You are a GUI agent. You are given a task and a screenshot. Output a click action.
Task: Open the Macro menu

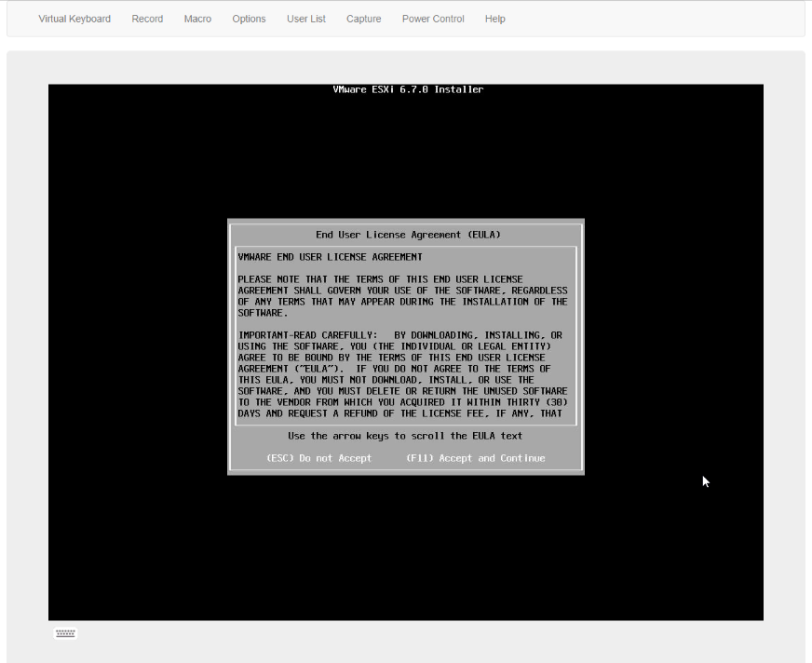tap(197, 19)
